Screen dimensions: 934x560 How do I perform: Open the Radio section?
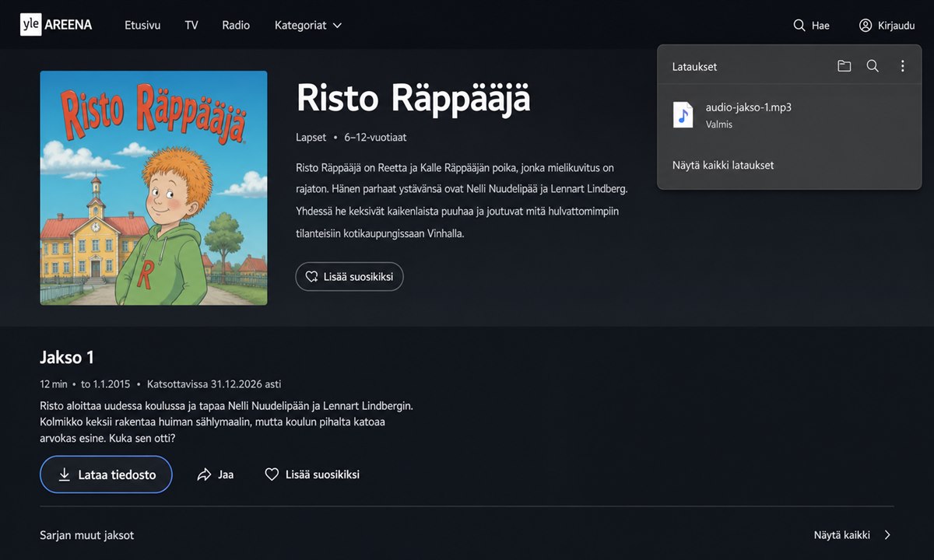pyautogui.click(x=236, y=25)
